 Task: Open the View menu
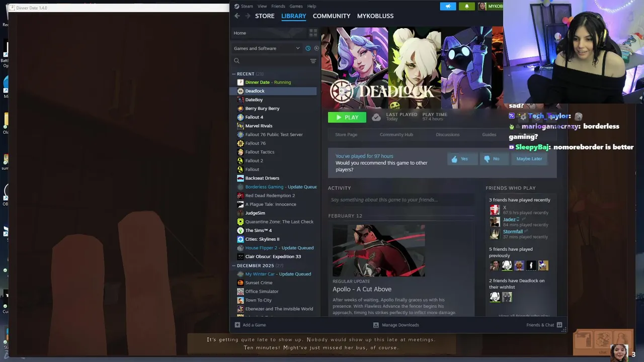(x=262, y=6)
